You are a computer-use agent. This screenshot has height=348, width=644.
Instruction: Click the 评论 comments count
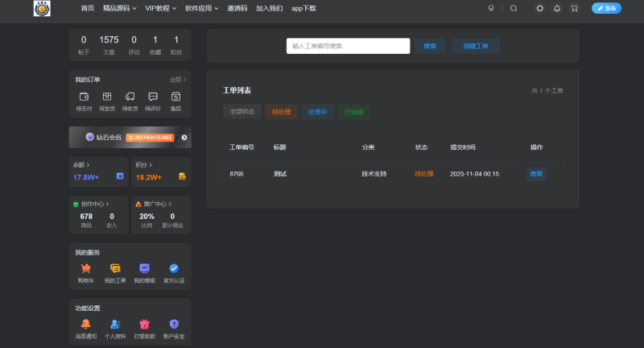point(134,45)
